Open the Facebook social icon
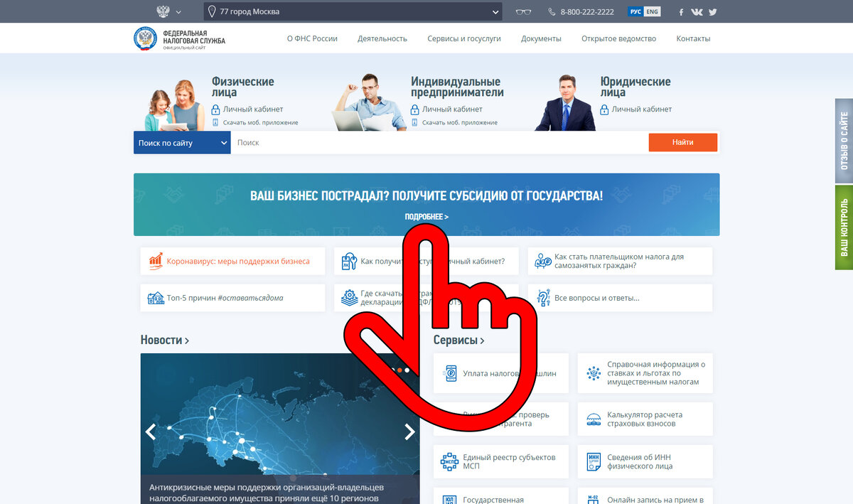 [681, 12]
